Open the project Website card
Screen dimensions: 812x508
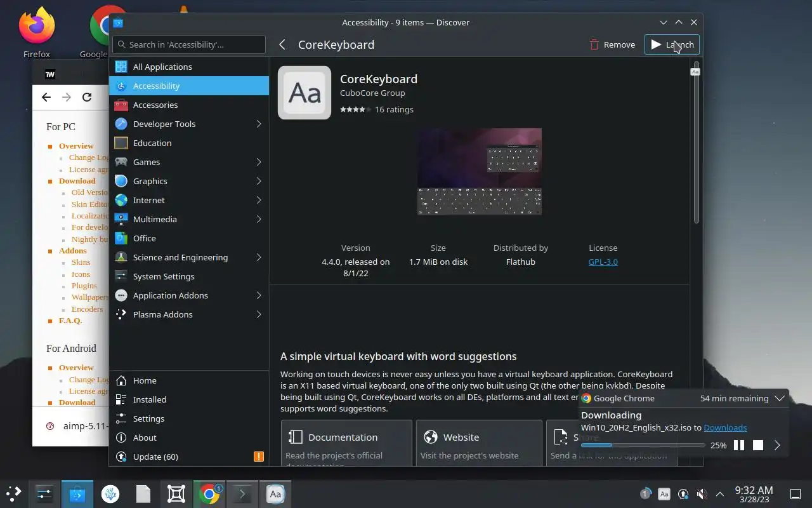point(479,443)
